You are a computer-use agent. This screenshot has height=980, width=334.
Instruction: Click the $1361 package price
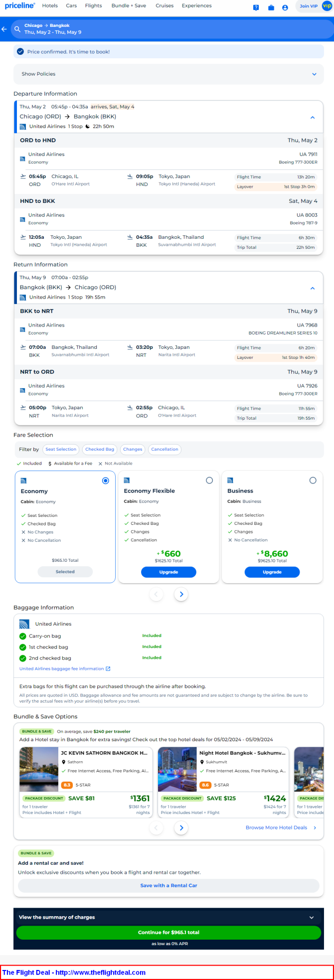(x=140, y=798)
